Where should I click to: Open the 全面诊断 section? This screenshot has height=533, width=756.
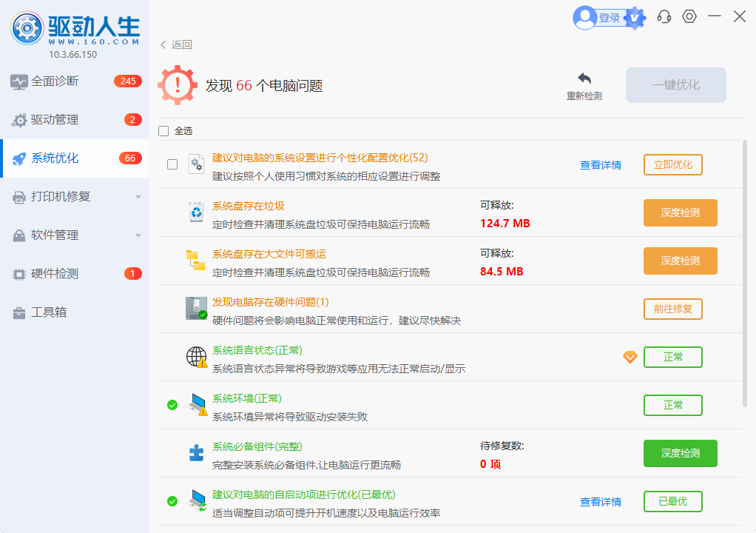(x=75, y=81)
